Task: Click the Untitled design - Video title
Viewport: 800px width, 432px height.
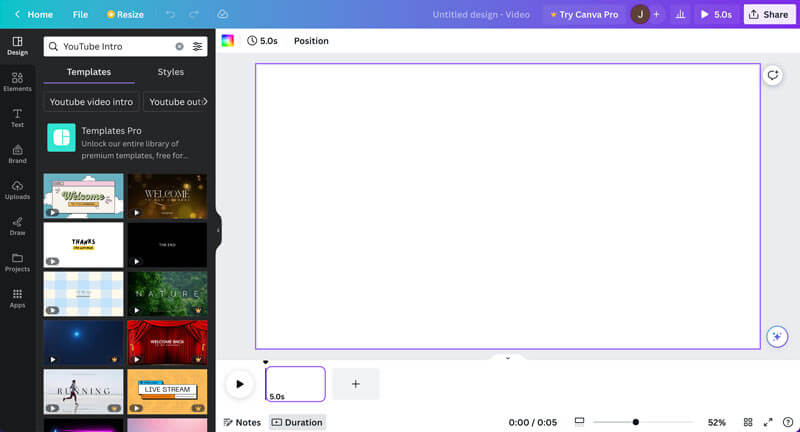Action: point(481,14)
